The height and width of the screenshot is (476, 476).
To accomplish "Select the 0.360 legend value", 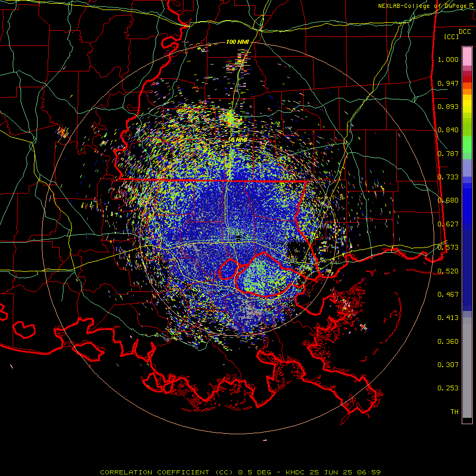I will [448, 342].
